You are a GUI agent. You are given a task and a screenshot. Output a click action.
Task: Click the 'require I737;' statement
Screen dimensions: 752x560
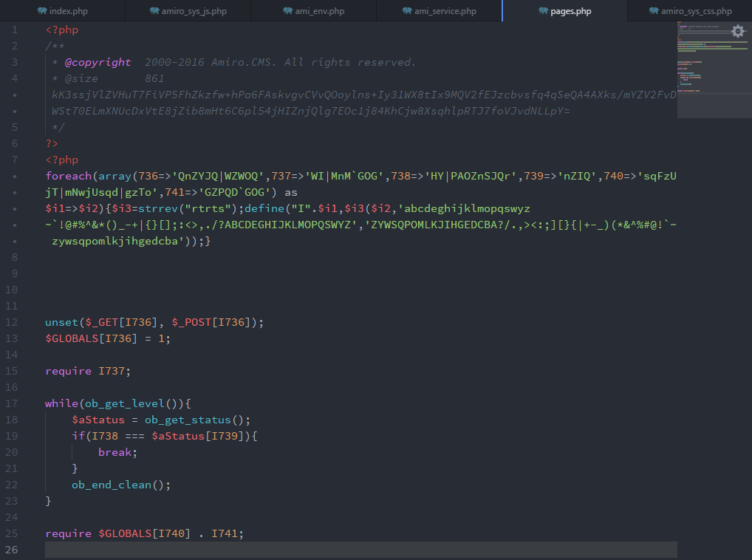point(88,371)
